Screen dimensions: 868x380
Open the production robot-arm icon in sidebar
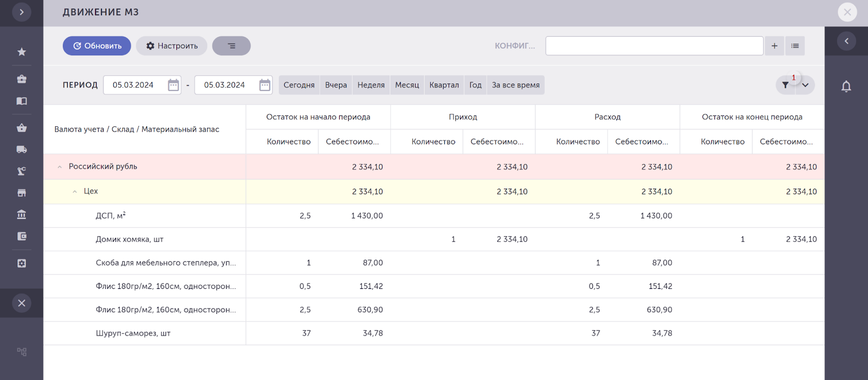tap(22, 171)
